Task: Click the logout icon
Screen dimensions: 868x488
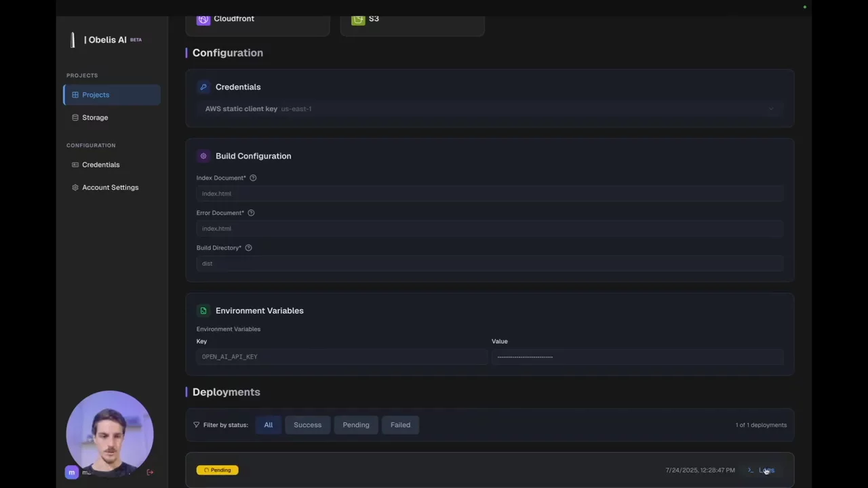Action: (x=150, y=472)
